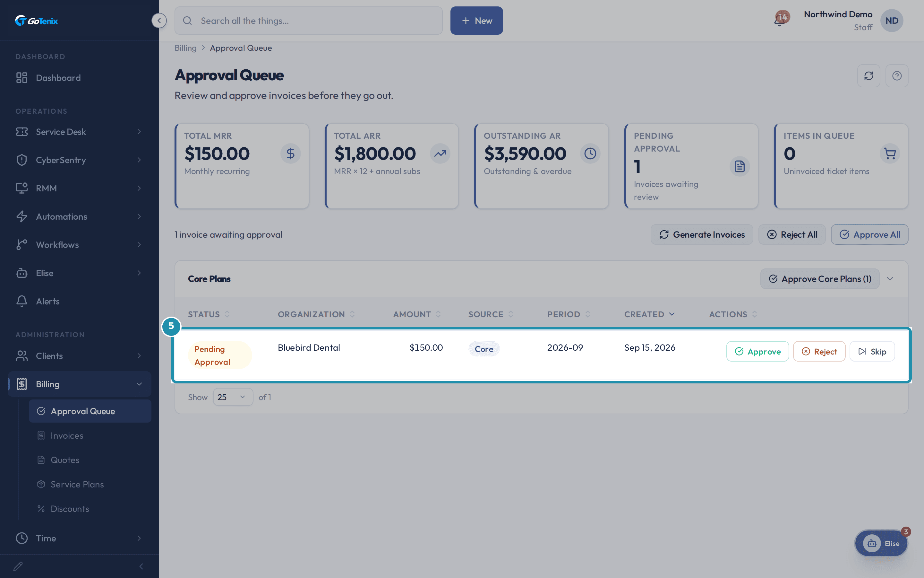
Task: Click the search magnifier icon
Action: (187, 21)
